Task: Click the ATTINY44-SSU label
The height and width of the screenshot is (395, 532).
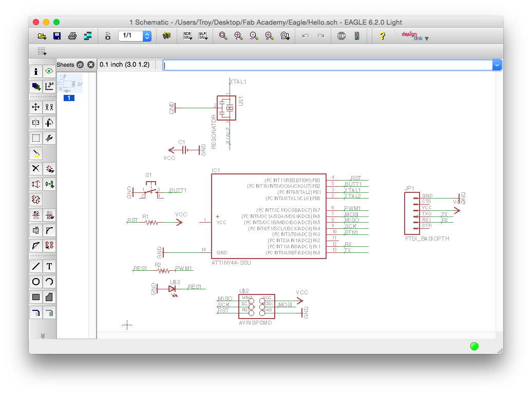Action: (232, 263)
